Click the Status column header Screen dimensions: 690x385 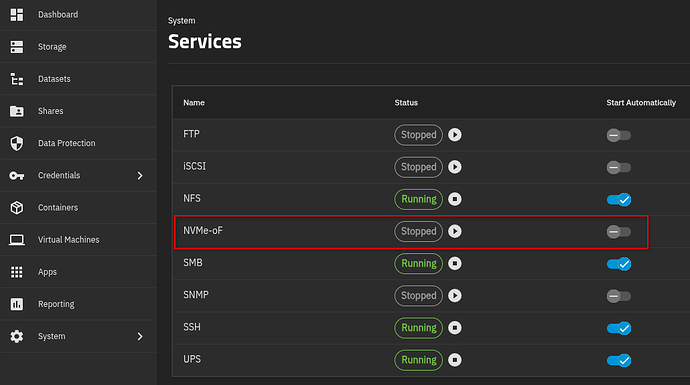click(406, 103)
